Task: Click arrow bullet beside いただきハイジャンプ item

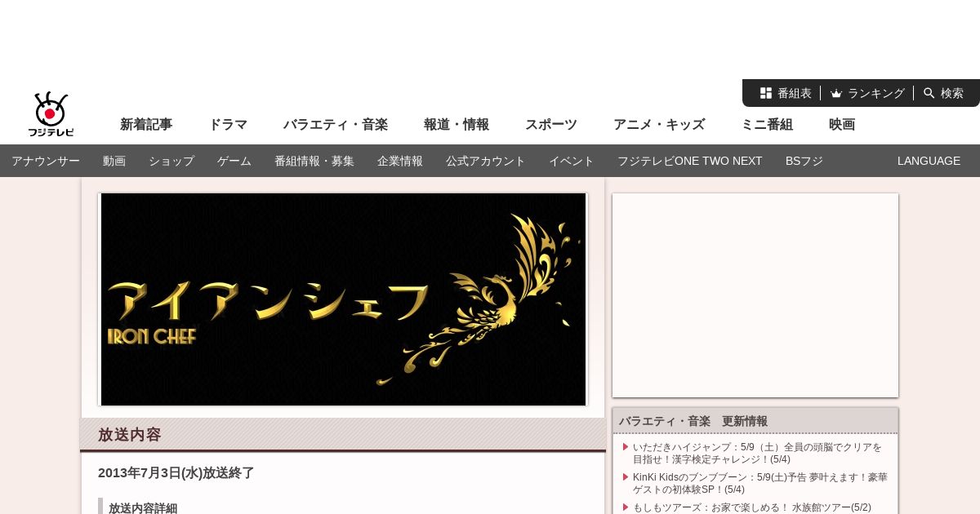Action: click(626, 446)
